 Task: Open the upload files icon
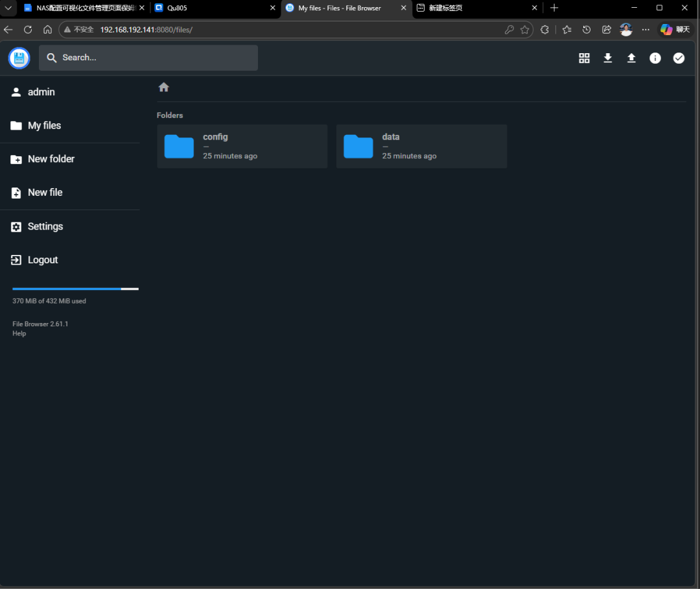pyautogui.click(x=631, y=58)
